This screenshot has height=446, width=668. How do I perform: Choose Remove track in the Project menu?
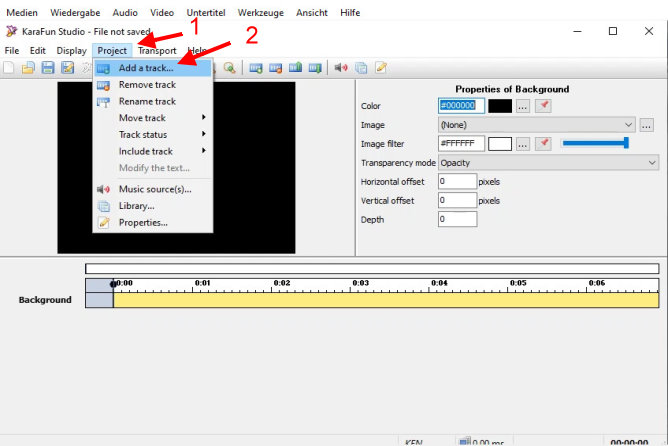146,85
